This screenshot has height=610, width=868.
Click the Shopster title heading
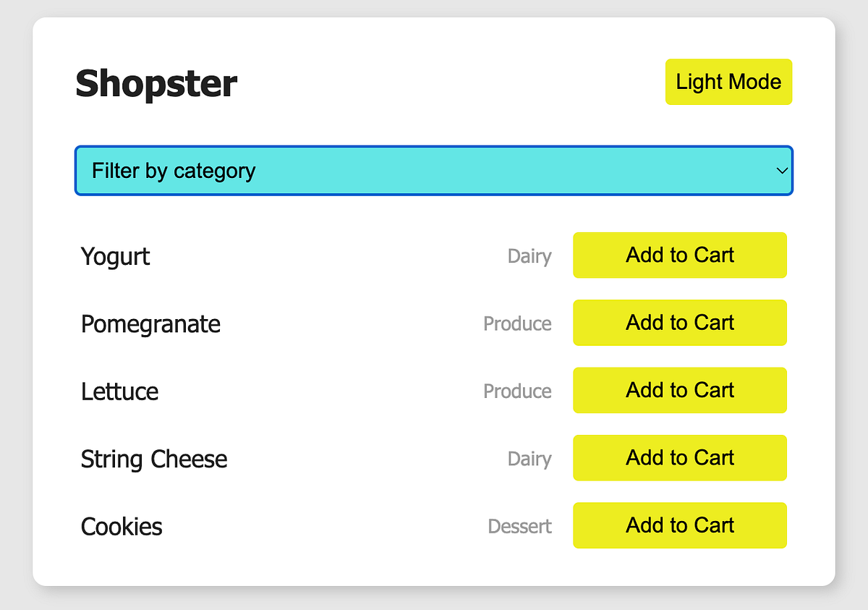tap(156, 82)
